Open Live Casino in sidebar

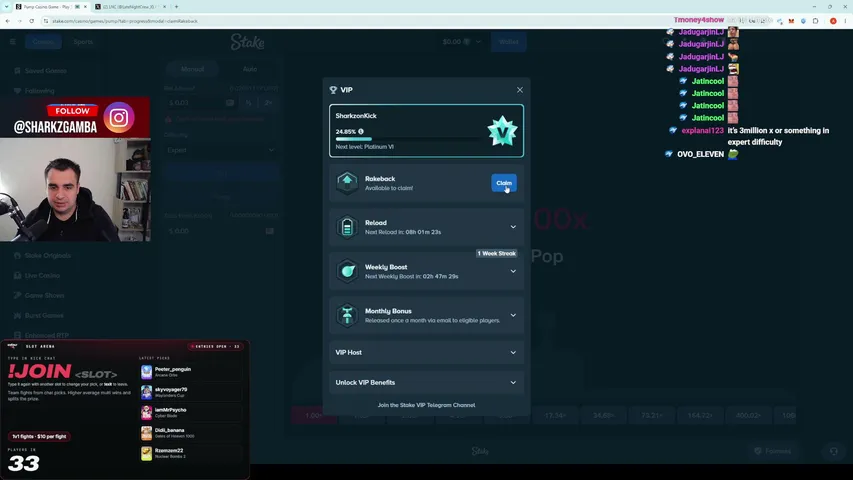42,275
